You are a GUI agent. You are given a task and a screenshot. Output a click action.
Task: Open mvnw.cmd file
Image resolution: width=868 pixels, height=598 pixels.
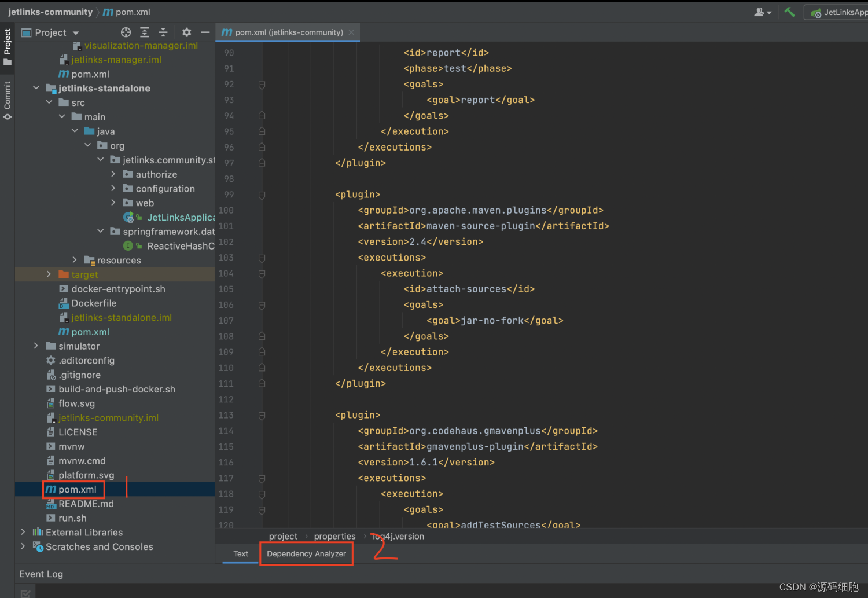click(75, 461)
